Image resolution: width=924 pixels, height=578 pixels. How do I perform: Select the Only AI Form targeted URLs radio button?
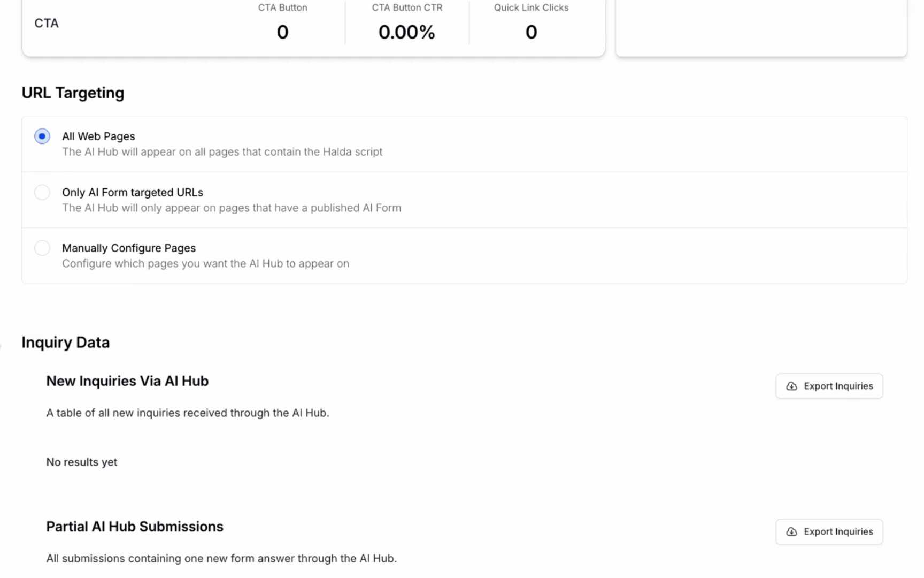pos(42,192)
